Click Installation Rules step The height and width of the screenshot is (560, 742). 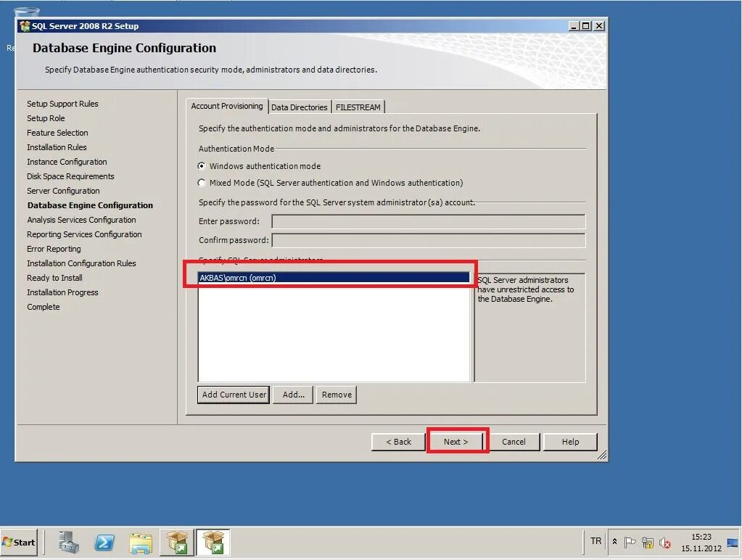point(57,147)
